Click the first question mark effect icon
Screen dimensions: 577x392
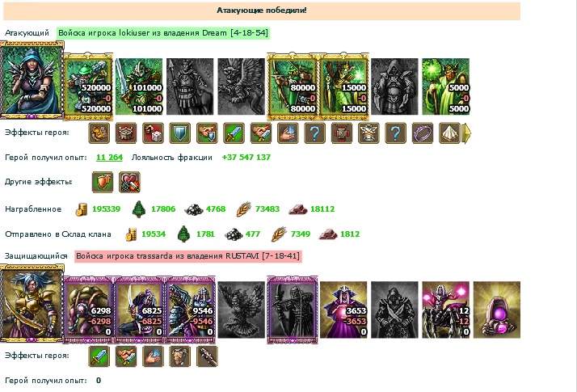pyautogui.click(x=314, y=133)
